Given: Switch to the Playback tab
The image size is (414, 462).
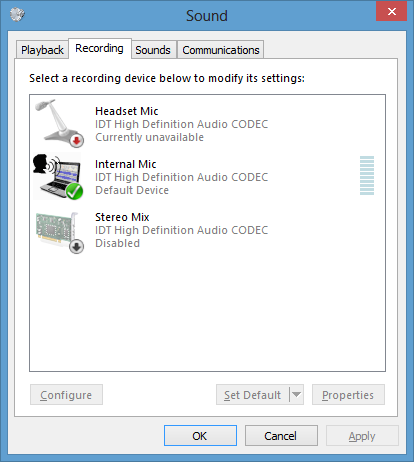Looking at the screenshot, I should [42, 50].
